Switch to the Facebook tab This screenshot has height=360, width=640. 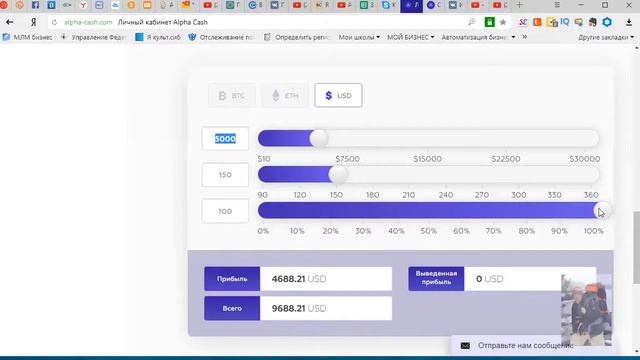[x=36, y=5]
